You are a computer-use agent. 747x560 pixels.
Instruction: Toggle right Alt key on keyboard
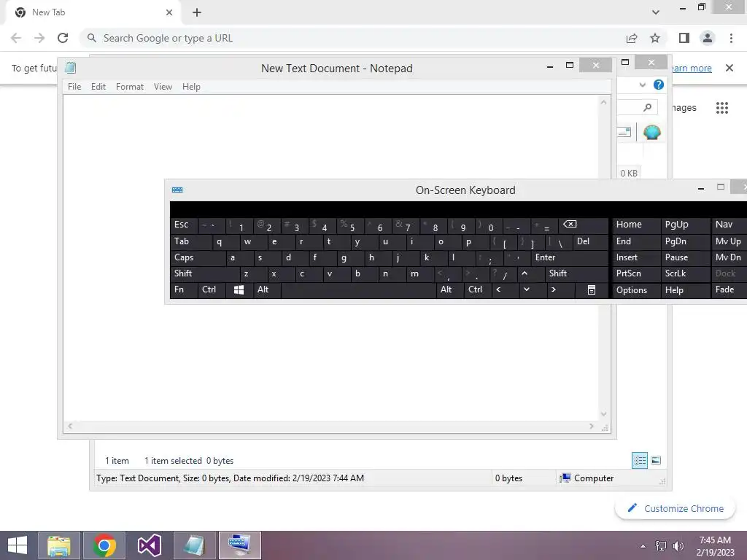[449, 289]
